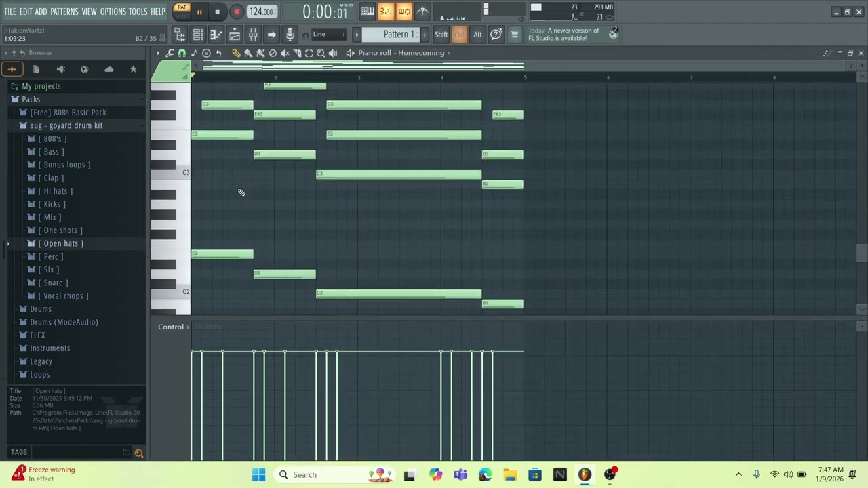Open the PATTERNS menu
Screen dimensions: 868x488
pos(64,12)
